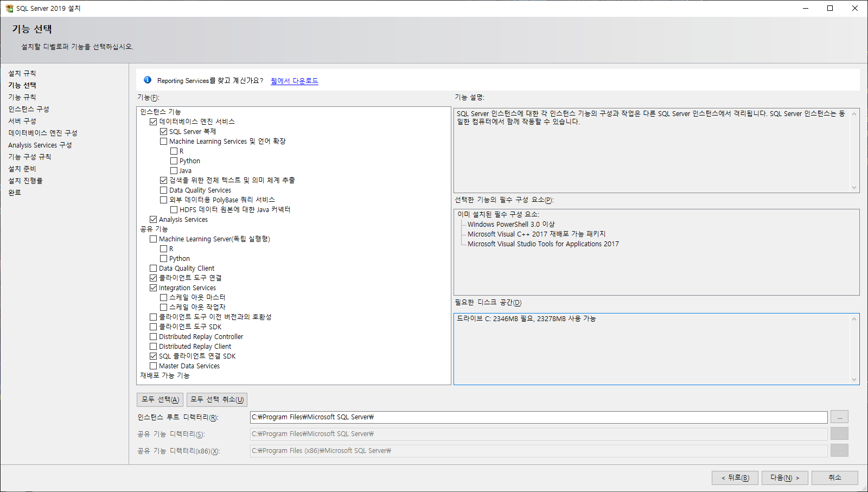This screenshot has height=492, width=868.
Task: Click 뒤로 back button
Action: coord(735,478)
